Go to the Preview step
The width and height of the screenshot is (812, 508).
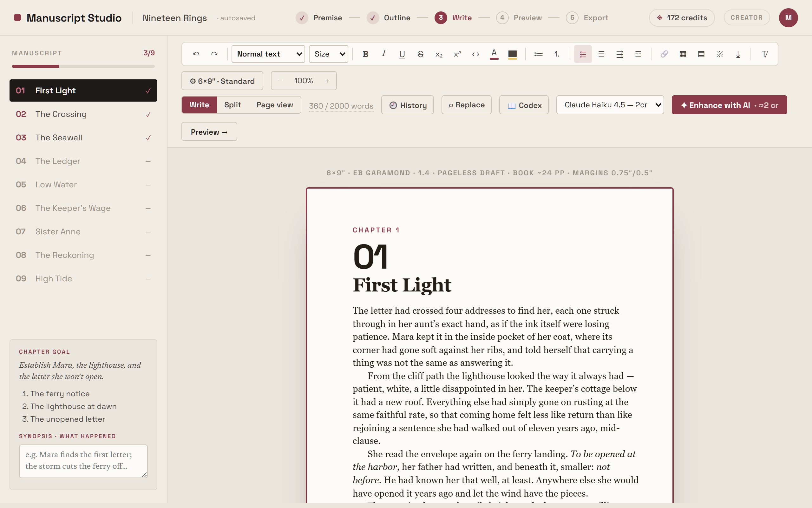click(x=519, y=17)
